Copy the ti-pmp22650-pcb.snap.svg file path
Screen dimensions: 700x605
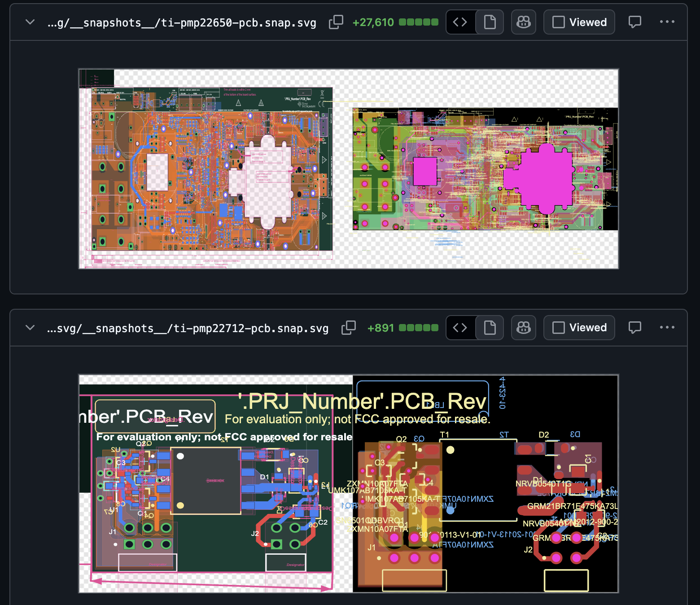coord(336,22)
